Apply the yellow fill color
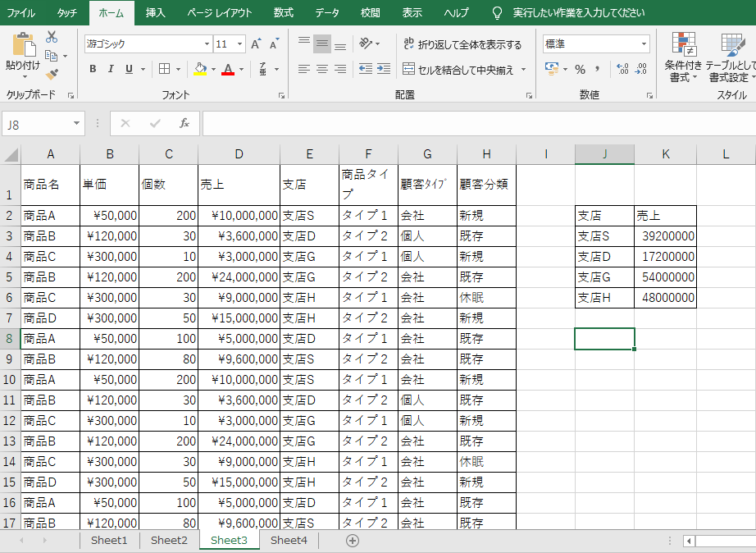Screen dimensions: 756x553 (200, 69)
